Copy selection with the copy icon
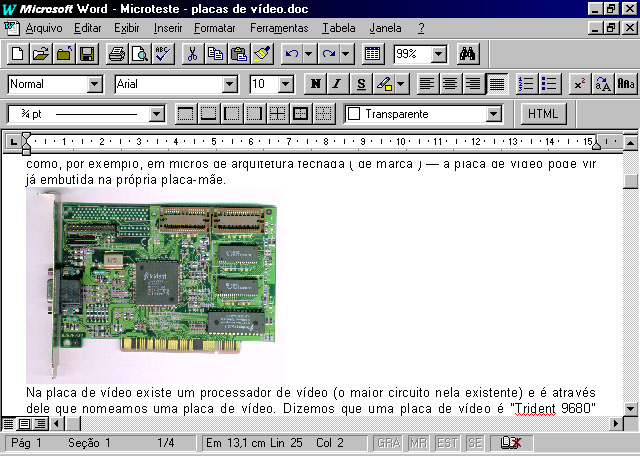This screenshot has height=456, width=640. pos(216,54)
